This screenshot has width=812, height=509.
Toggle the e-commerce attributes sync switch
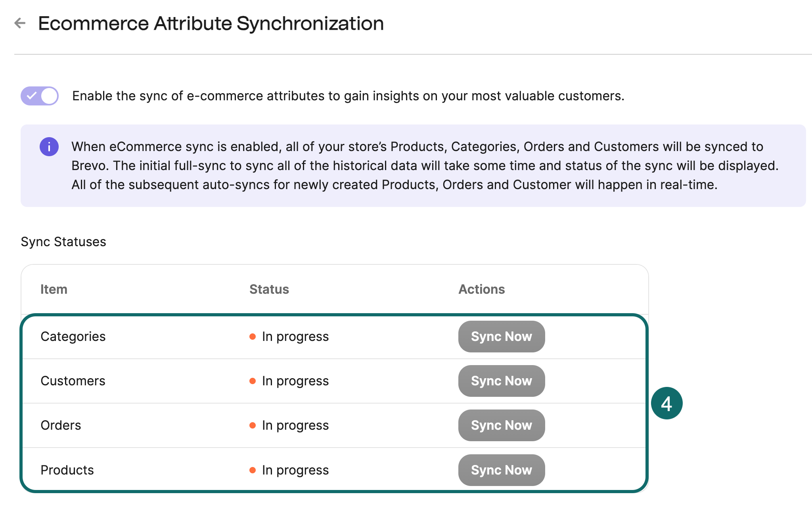40,96
